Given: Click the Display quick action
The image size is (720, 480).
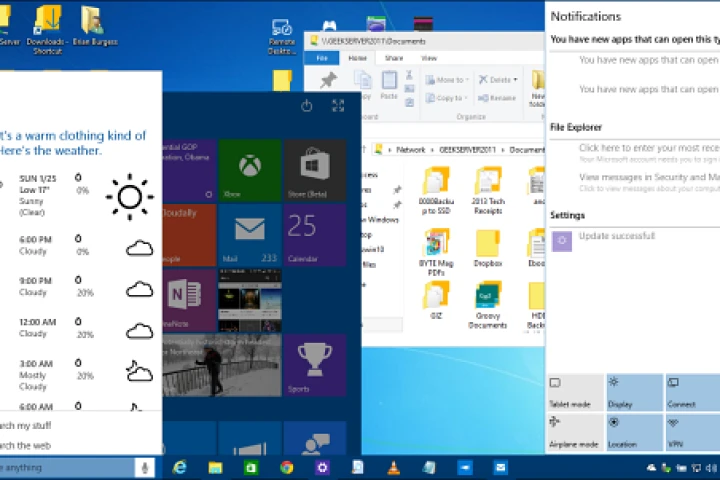Looking at the screenshot, I should [635, 392].
